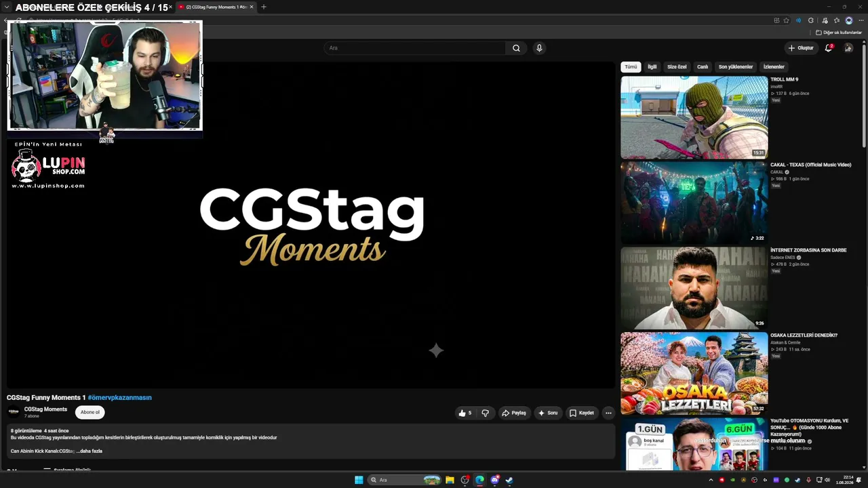This screenshot has width=868, height=488.
Task: Click the browser refresh-style icon in toolbar
Action: pyautogui.click(x=811, y=20)
